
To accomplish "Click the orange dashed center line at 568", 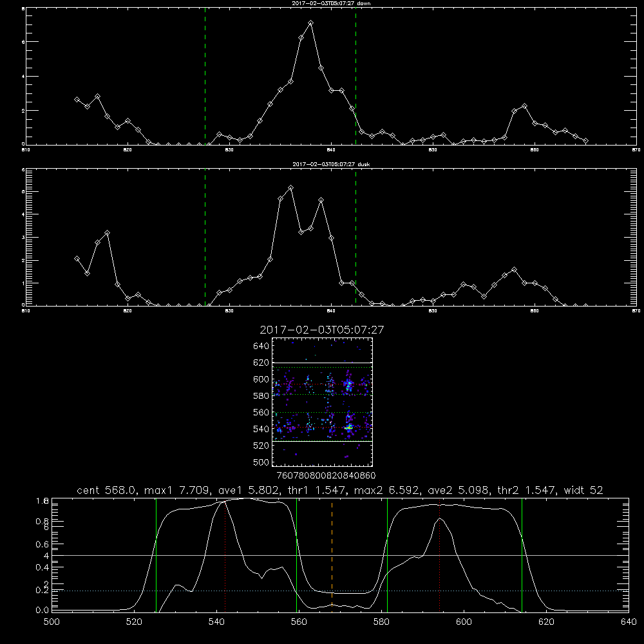I will 332,555.
